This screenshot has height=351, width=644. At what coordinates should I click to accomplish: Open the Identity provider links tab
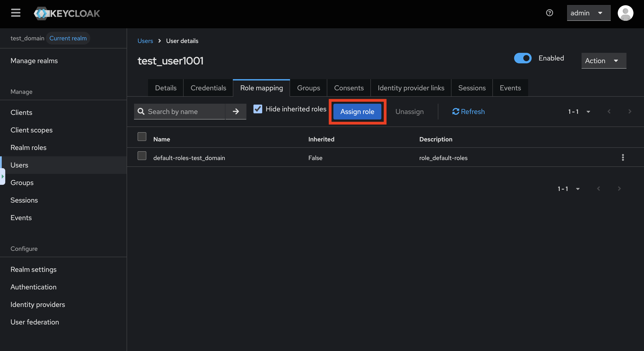(x=411, y=88)
